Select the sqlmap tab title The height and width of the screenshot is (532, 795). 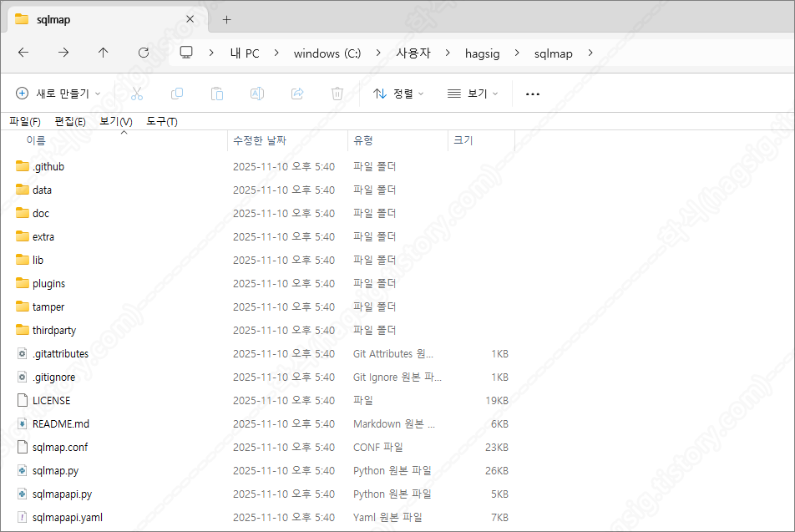pos(53,20)
